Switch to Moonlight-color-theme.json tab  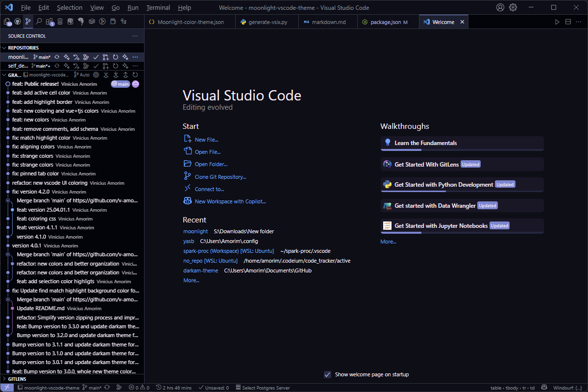point(191,22)
